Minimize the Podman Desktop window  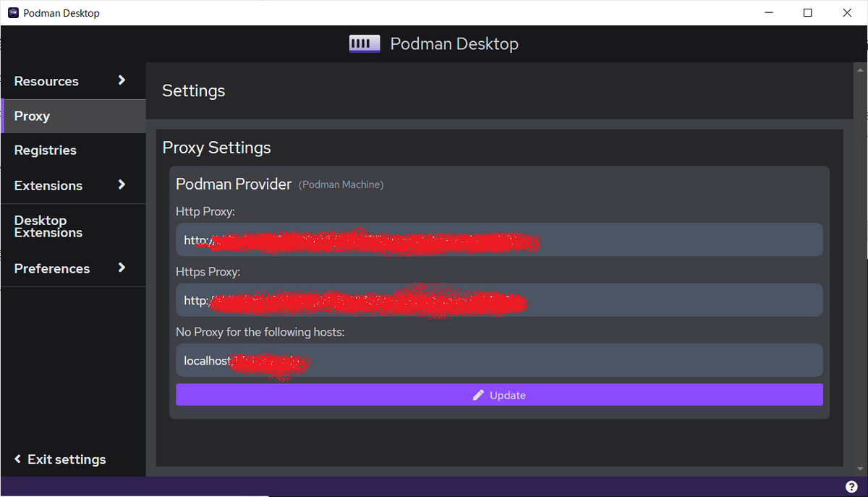768,12
